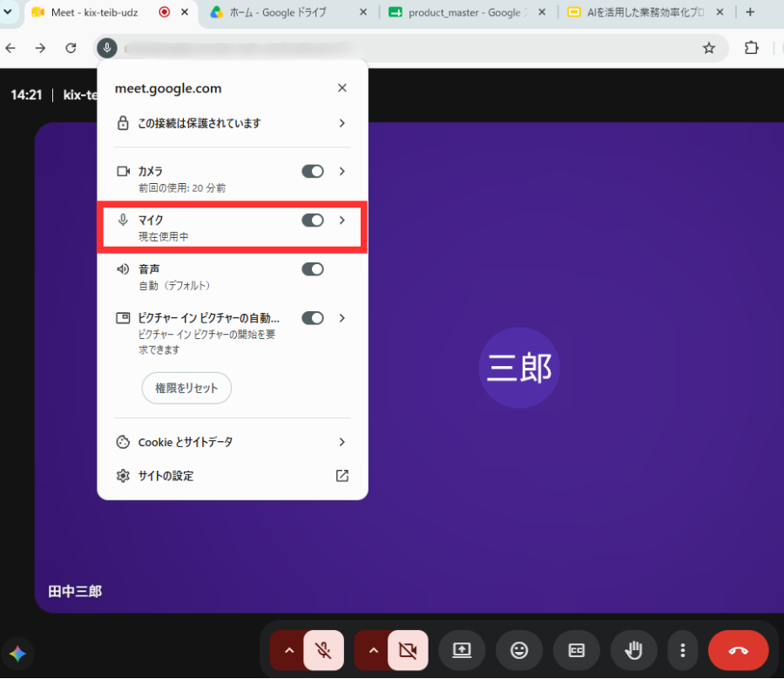Click the cookie icon in the popup
Screen dimensions: 784x679
pyautogui.click(x=123, y=442)
